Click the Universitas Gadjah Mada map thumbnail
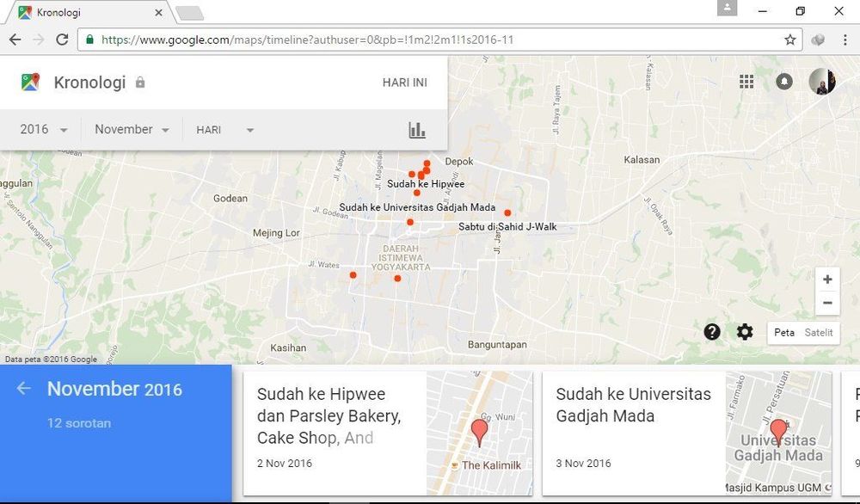The width and height of the screenshot is (860, 504). coord(778,433)
